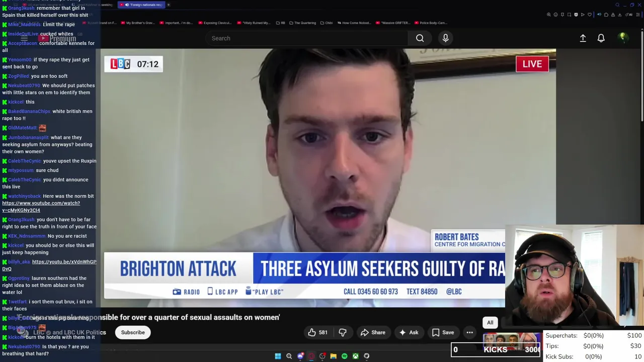The width and height of the screenshot is (644, 362).
Task: Open 'My Brother's Grav...' bookmark
Action: click(137, 23)
